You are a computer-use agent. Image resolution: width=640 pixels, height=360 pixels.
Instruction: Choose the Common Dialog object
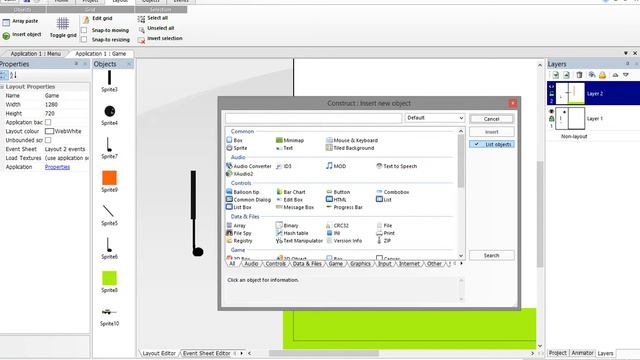[249, 200]
